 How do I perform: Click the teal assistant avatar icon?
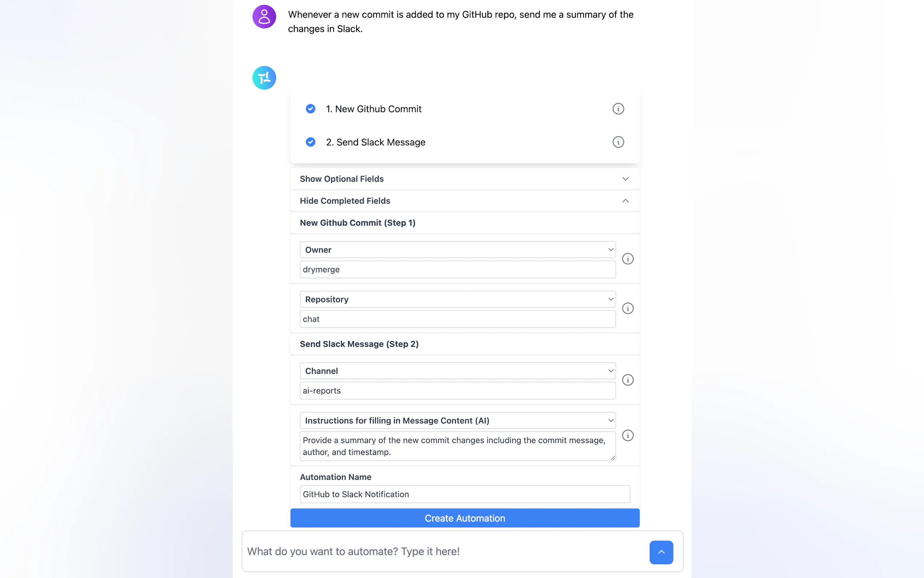point(264,78)
